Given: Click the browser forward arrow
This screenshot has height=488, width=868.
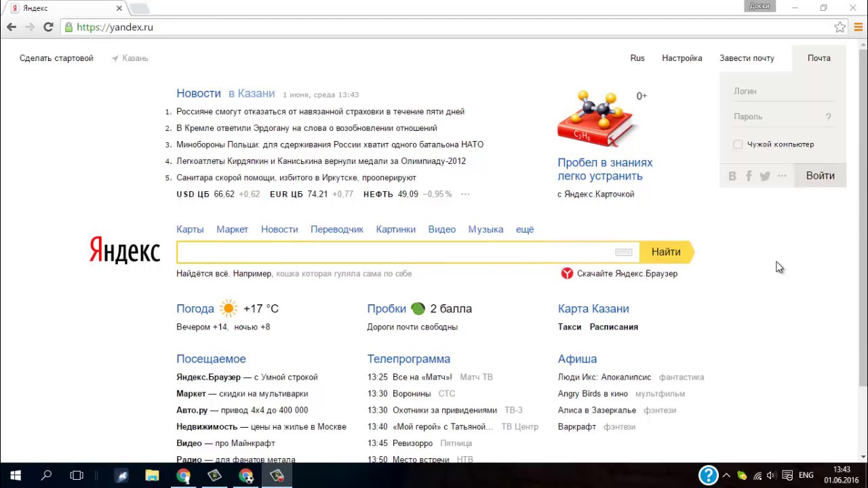Looking at the screenshot, I should click(x=30, y=27).
